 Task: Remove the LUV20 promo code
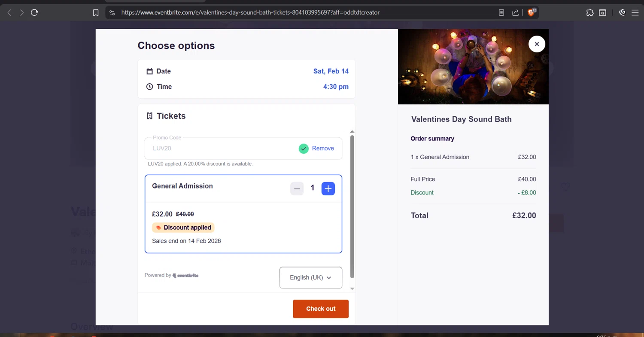(323, 149)
